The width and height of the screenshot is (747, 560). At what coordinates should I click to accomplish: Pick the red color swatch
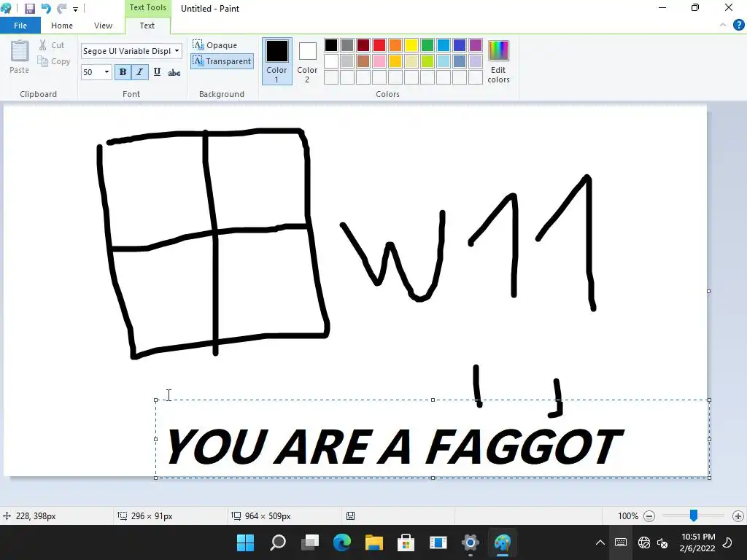tap(379, 45)
